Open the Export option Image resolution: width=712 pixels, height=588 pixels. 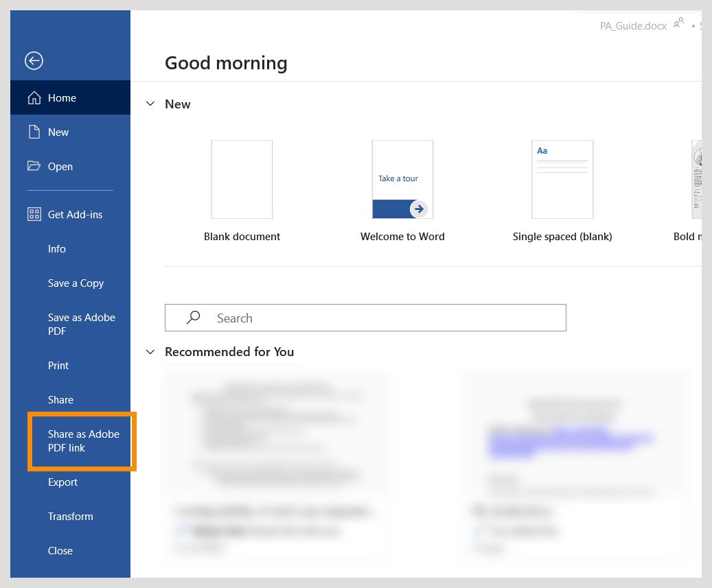pos(62,482)
